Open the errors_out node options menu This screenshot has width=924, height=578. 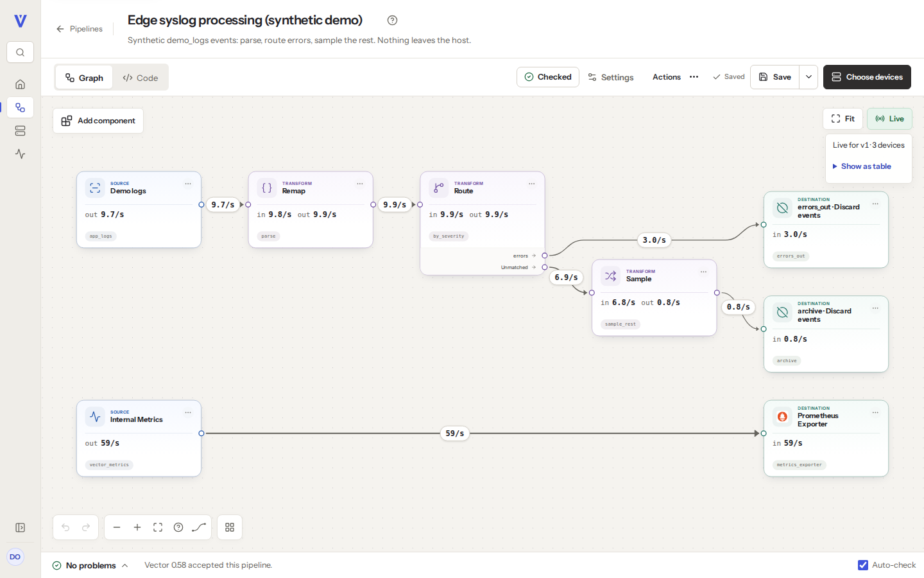875,204
